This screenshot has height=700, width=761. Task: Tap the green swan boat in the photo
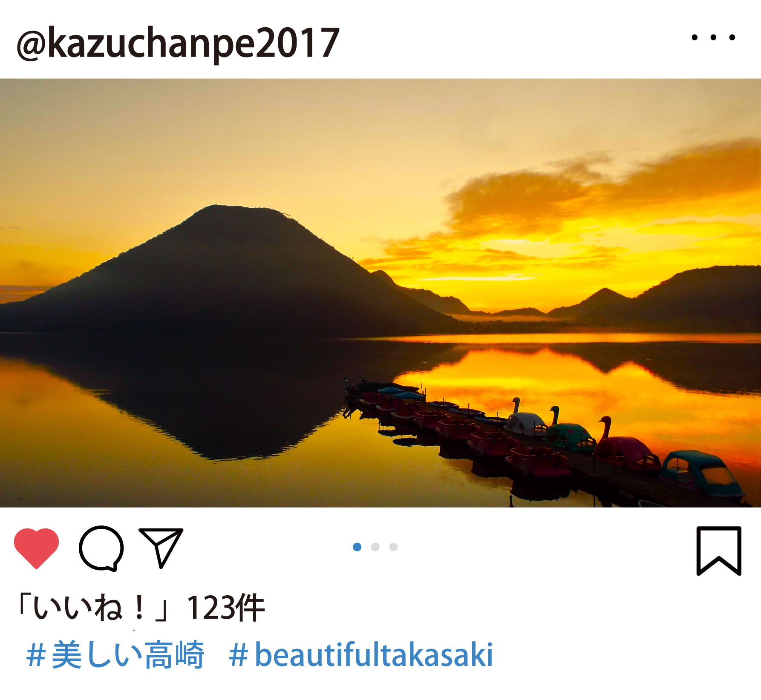coord(569,432)
